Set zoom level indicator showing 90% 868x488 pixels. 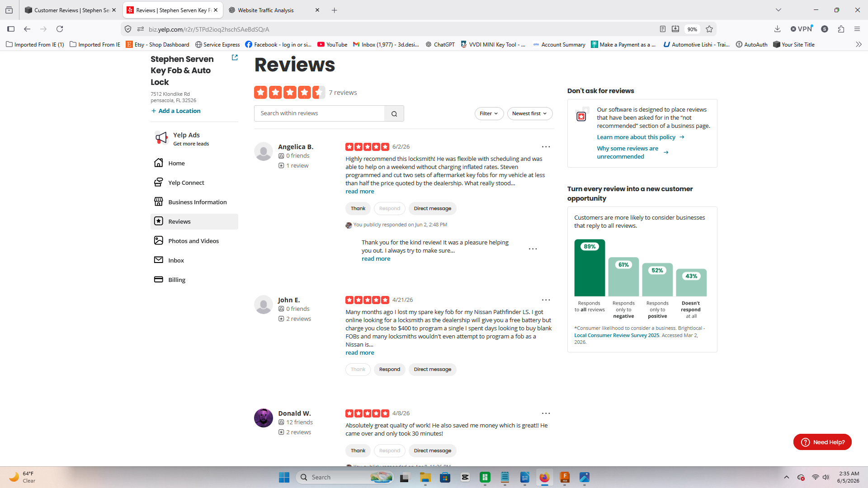[x=692, y=29]
